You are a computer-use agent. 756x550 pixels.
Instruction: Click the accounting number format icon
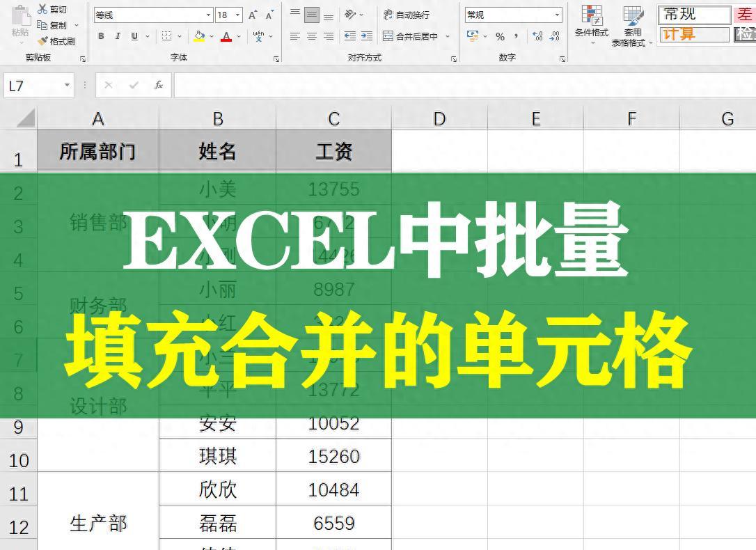(x=473, y=36)
